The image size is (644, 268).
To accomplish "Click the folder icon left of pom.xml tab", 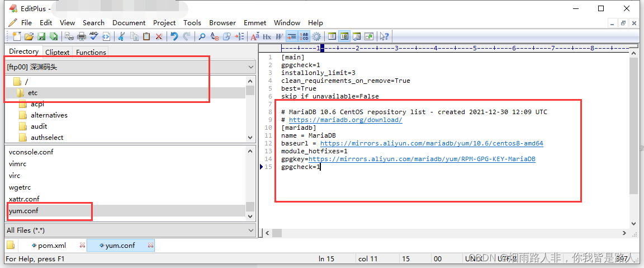I will point(11,246).
